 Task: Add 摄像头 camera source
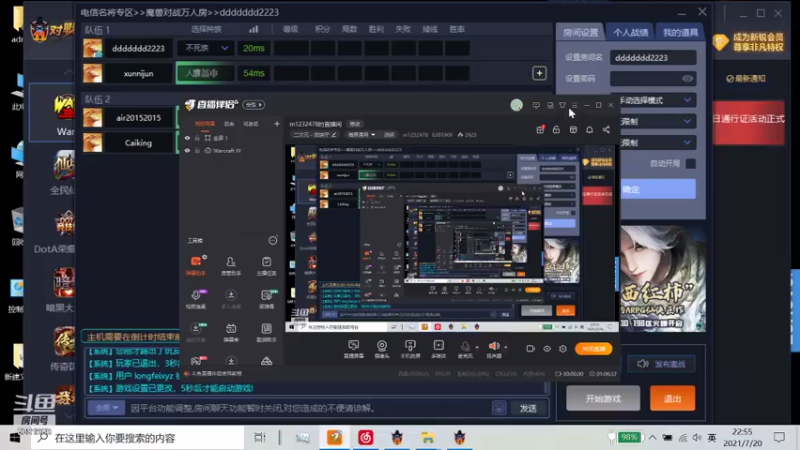[382, 349]
